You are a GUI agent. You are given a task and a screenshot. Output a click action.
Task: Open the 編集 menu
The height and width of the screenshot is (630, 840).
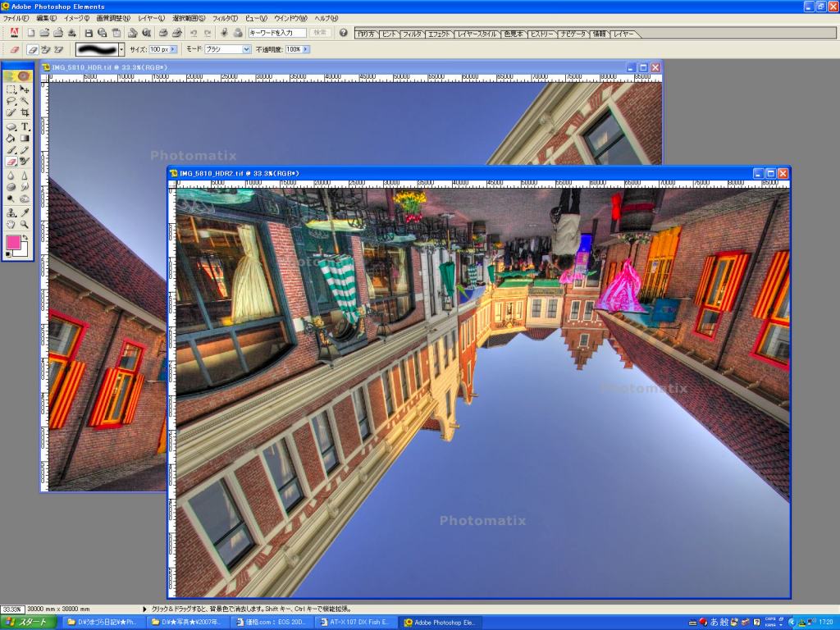(x=46, y=18)
